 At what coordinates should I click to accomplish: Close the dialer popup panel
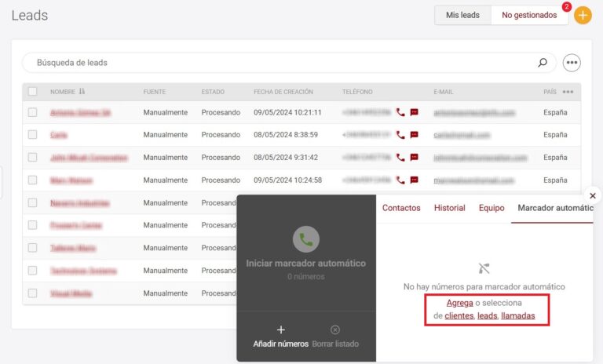click(x=593, y=195)
